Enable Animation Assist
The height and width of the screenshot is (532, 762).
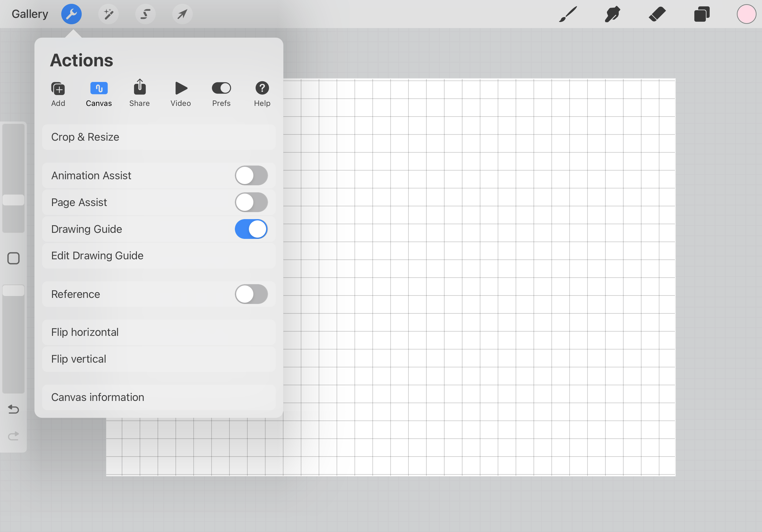pos(251,175)
